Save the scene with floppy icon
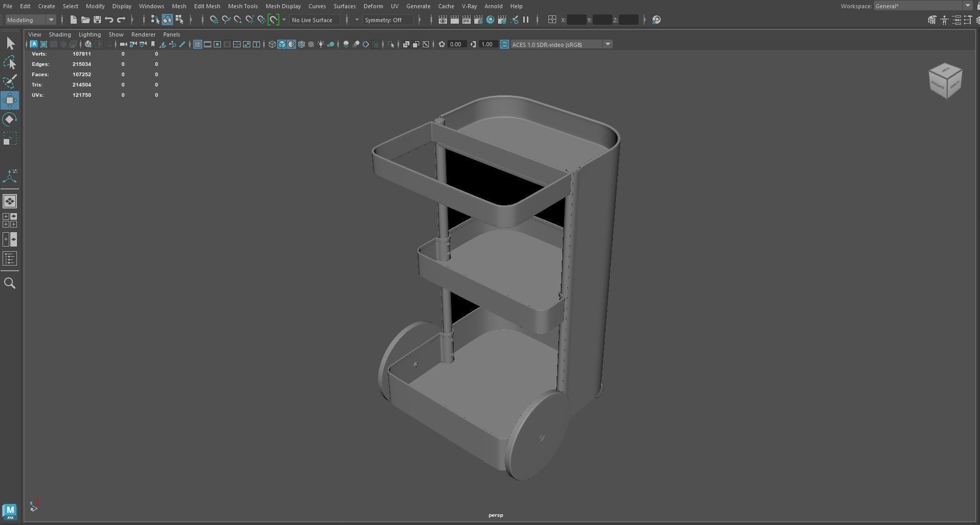Image resolution: width=980 pixels, height=525 pixels. tap(97, 20)
